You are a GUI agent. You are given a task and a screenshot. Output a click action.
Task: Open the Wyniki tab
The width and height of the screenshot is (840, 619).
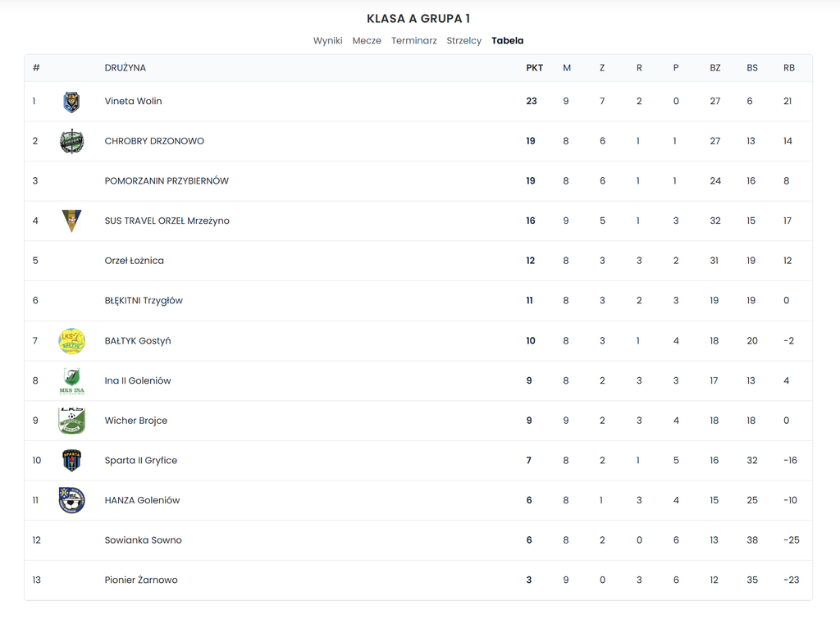(328, 41)
